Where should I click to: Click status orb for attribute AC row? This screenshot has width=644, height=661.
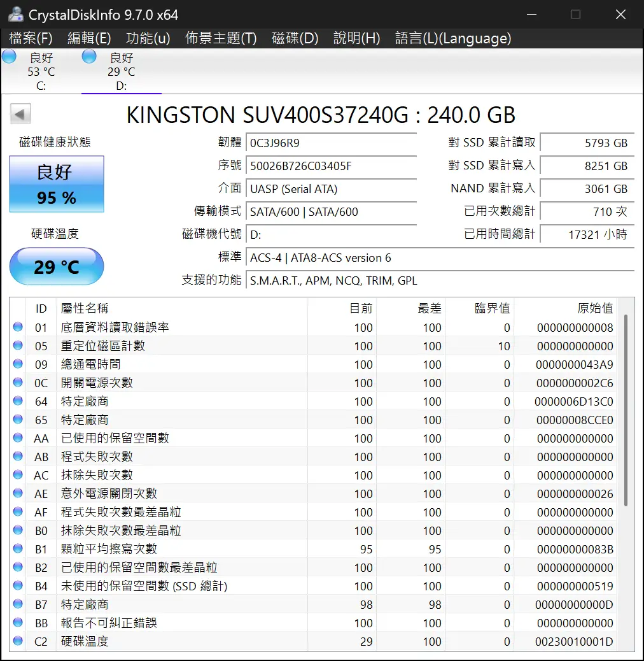[18, 474]
